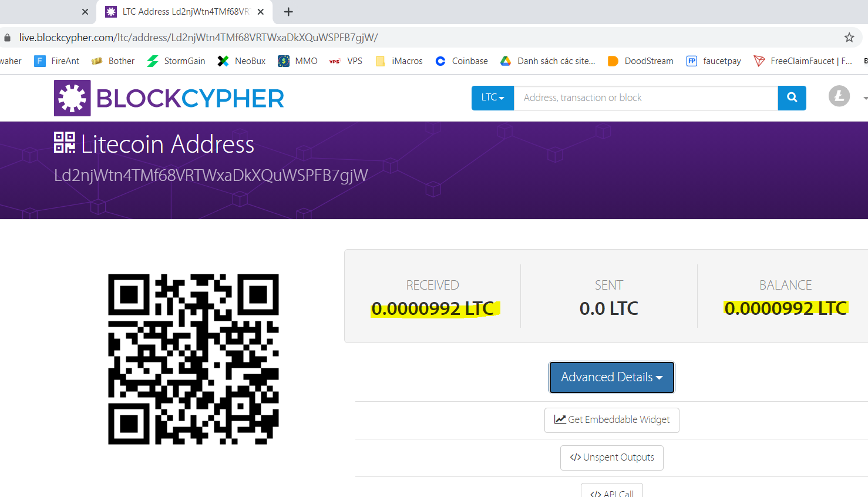The width and height of the screenshot is (868, 497).
Task: Click the Unspent Outputs button
Action: click(x=612, y=458)
